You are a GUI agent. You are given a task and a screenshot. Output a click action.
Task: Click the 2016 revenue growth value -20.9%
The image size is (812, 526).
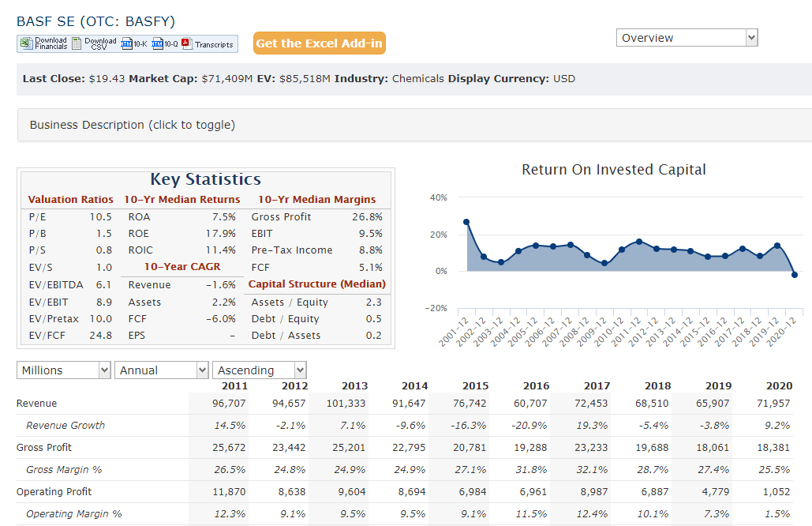coord(529,426)
